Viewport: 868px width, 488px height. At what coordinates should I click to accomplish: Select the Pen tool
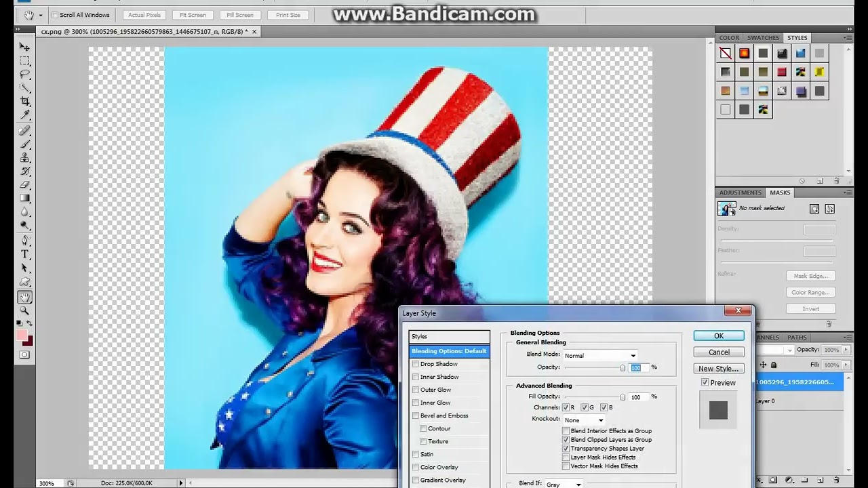[24, 241]
